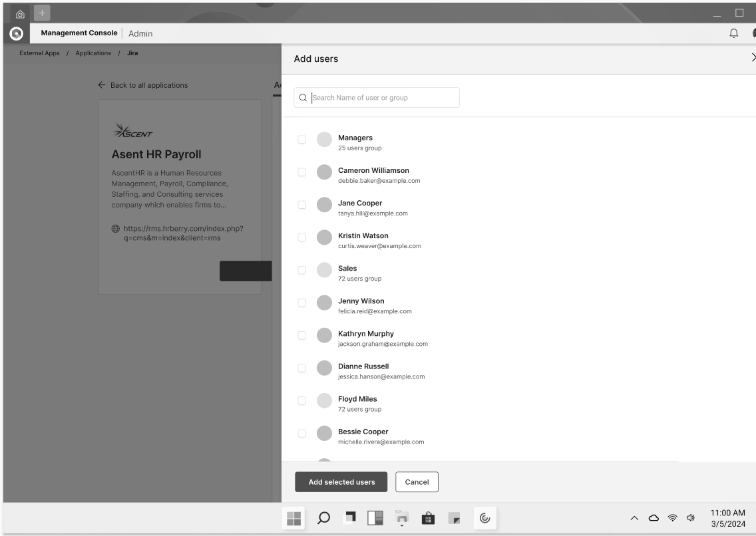Click the notification bell icon
Viewport: 756px width, 536px height.
coord(733,33)
